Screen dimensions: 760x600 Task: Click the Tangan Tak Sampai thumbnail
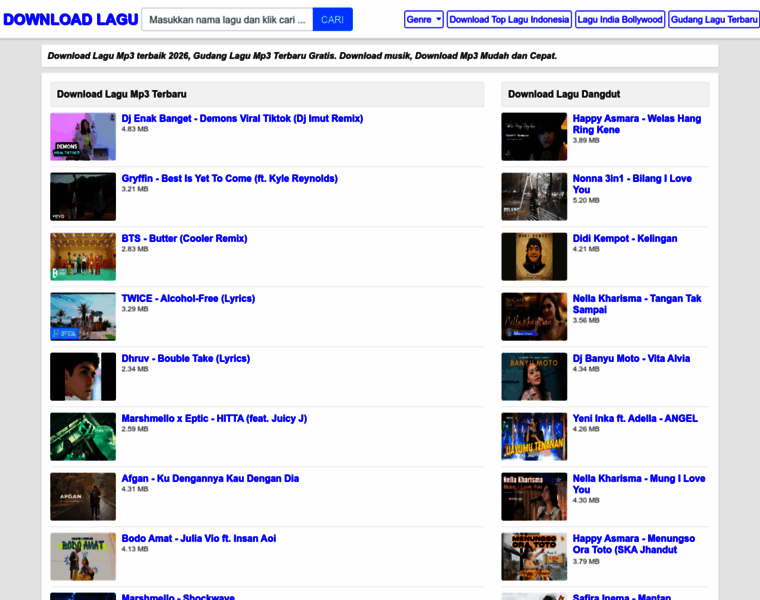534,317
